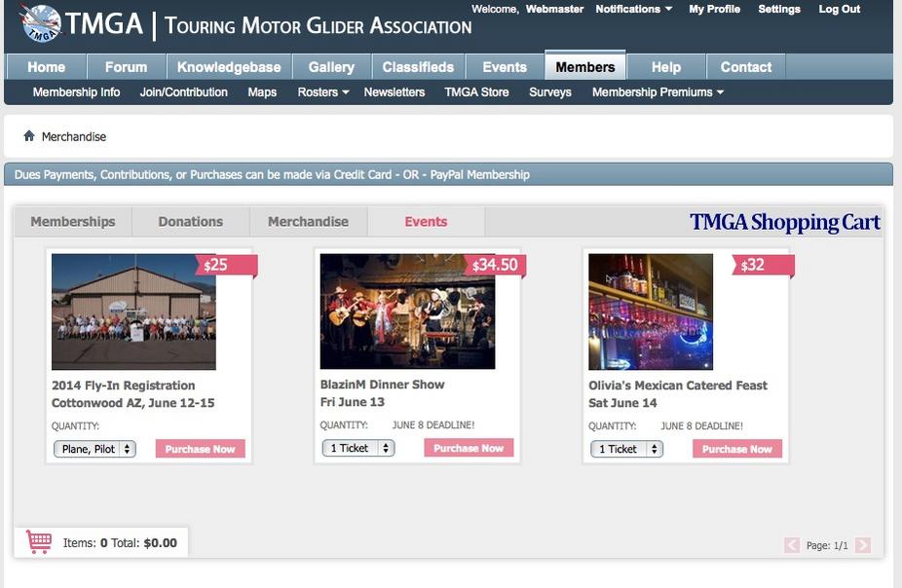Open the Knowledgebase menu

[229, 67]
